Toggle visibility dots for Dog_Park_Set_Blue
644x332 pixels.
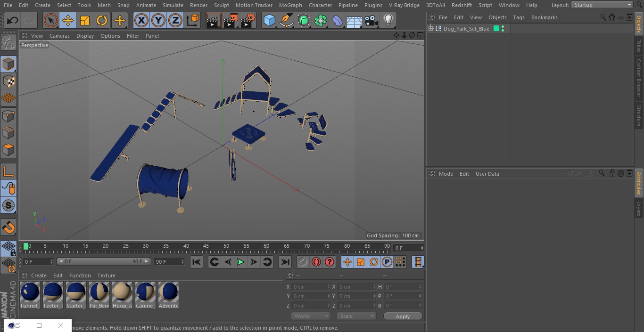[x=503, y=29]
